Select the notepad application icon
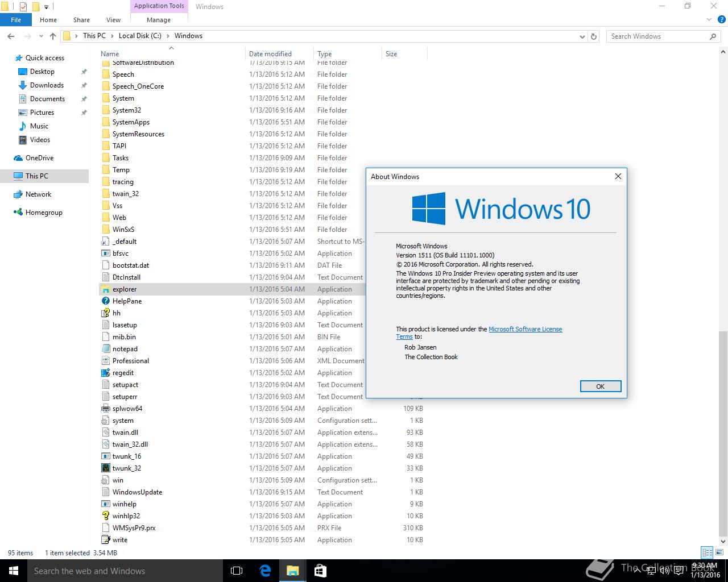The width and height of the screenshot is (728, 582). point(105,349)
